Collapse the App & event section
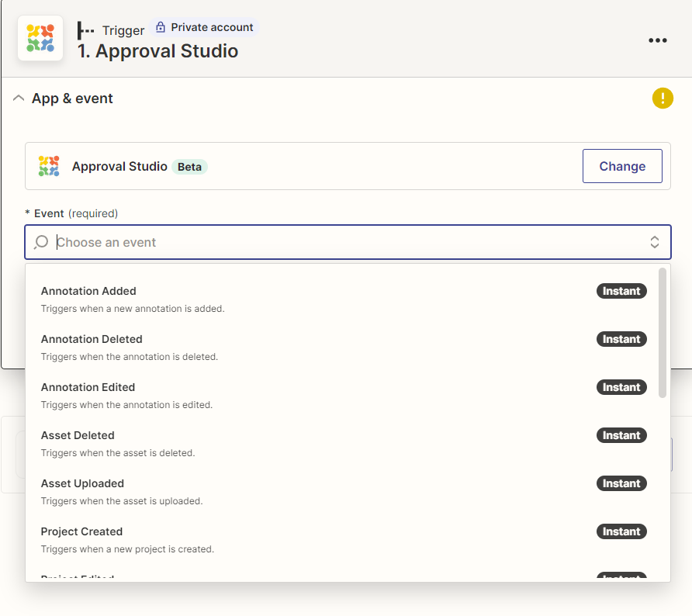This screenshot has height=616, width=692. [x=19, y=99]
